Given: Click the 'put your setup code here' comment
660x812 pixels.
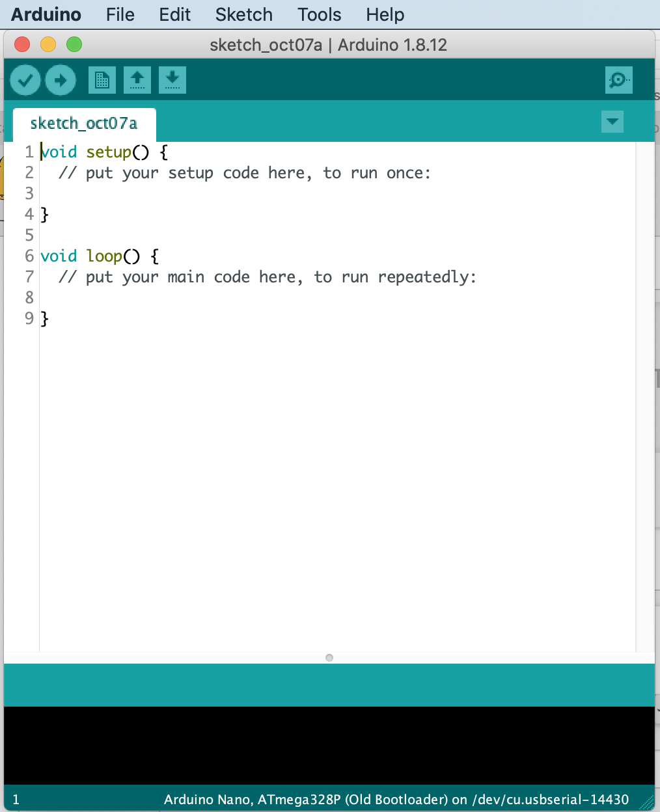Looking at the screenshot, I should coord(245,173).
